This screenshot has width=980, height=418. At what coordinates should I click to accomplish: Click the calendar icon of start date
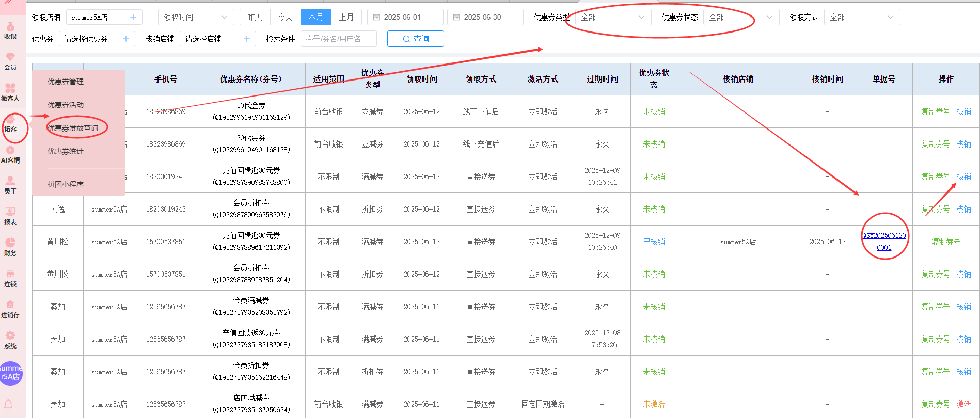(376, 17)
